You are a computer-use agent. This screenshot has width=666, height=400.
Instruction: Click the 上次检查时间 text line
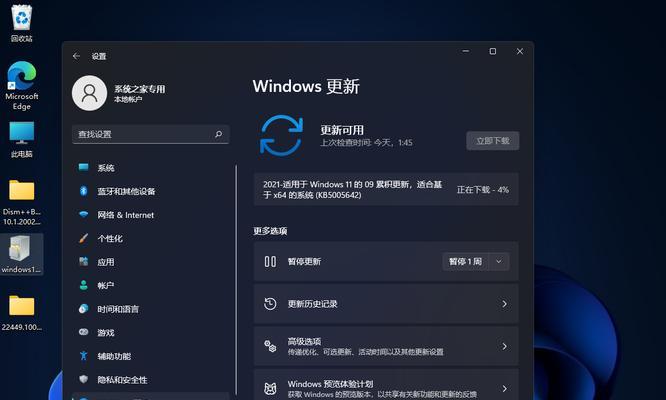click(366, 143)
